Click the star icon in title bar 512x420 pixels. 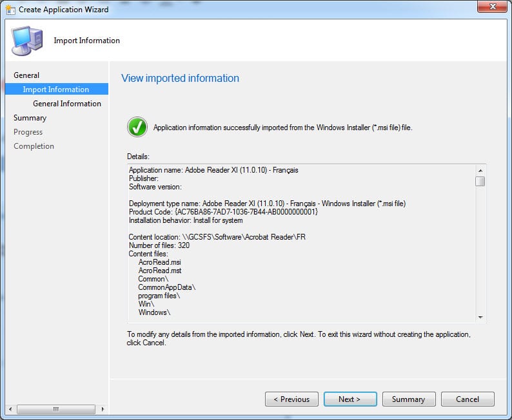click(x=10, y=10)
